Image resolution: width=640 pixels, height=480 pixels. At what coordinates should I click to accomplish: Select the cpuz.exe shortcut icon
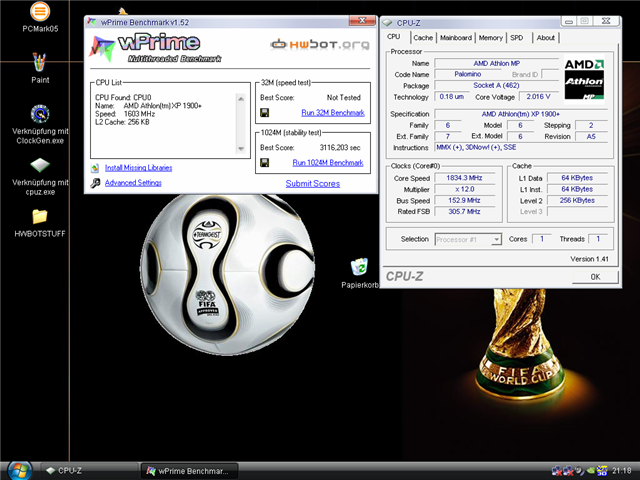40,165
